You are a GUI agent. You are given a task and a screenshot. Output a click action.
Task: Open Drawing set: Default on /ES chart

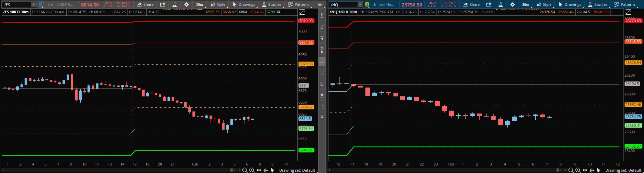pyautogui.click(x=297, y=170)
